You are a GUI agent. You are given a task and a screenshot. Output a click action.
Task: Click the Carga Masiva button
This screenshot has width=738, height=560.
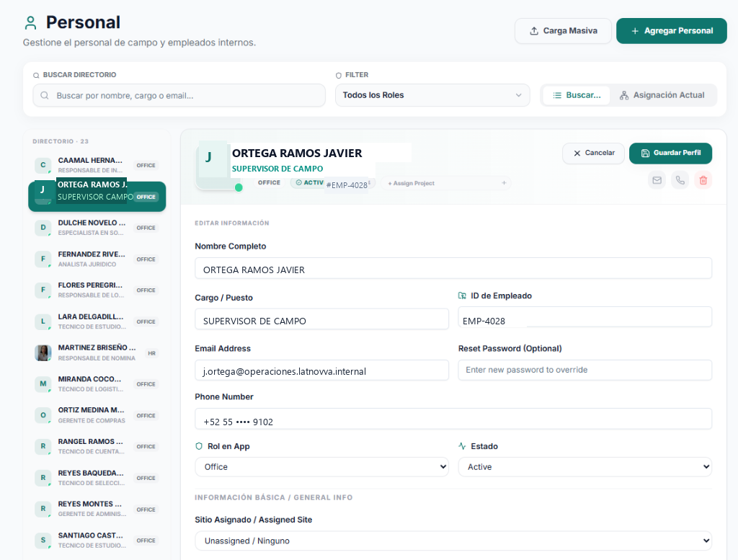tap(563, 31)
